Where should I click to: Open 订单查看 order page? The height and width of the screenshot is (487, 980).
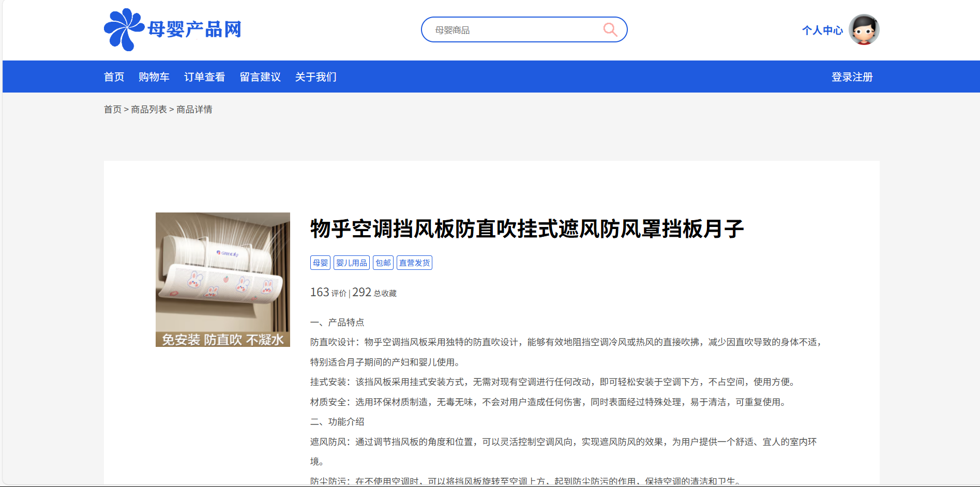204,77
